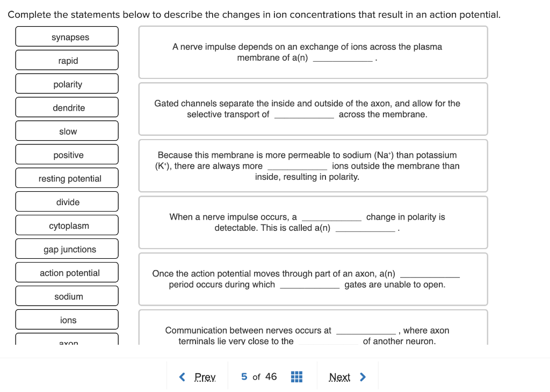
Task: Select the 'gap junctions' word tile
Action: click(x=67, y=249)
